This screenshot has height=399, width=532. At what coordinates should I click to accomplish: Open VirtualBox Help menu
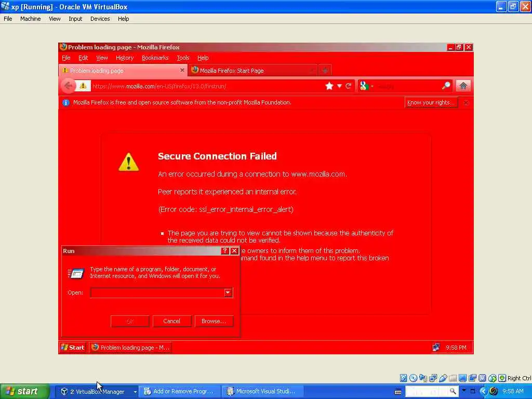click(124, 19)
